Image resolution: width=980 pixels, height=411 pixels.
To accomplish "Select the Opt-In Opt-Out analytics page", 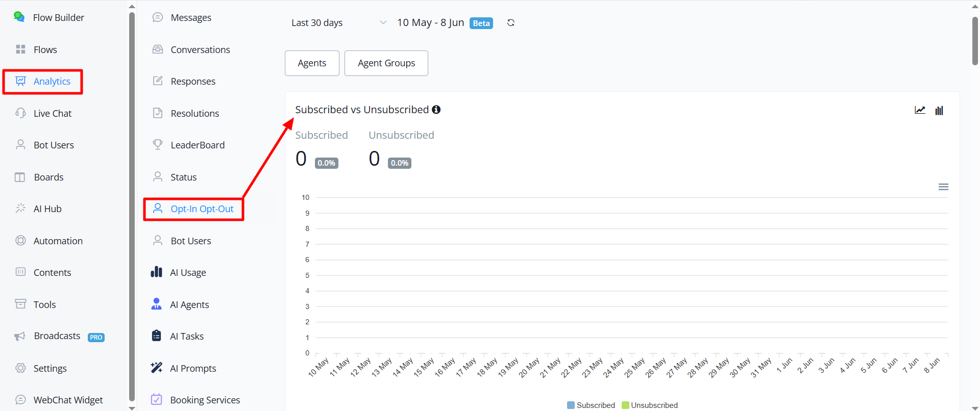I will (x=202, y=209).
